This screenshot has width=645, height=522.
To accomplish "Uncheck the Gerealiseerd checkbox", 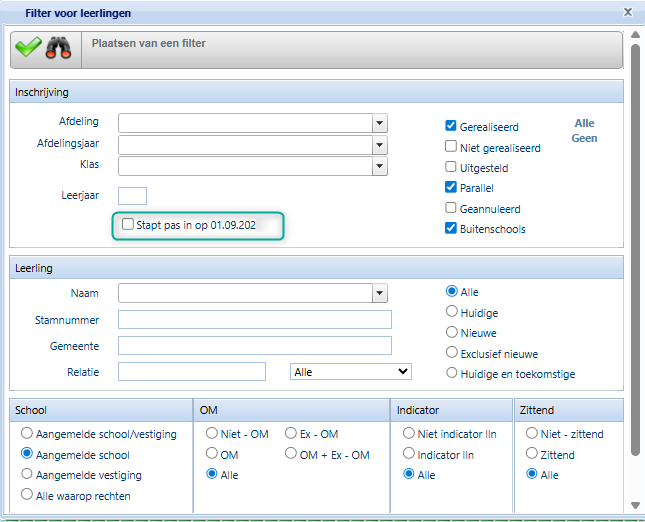I will click(x=451, y=126).
